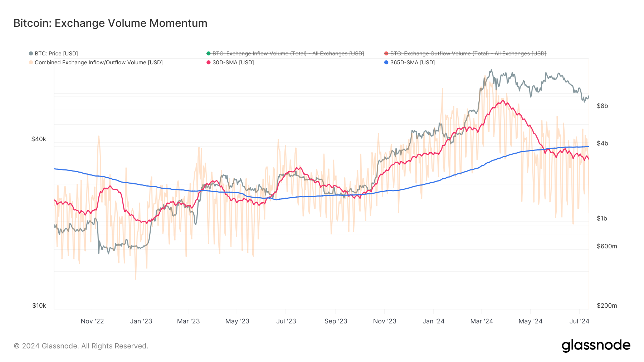This screenshot has width=644, height=362.
Task: Click the $10k left axis label
Action: point(39,306)
